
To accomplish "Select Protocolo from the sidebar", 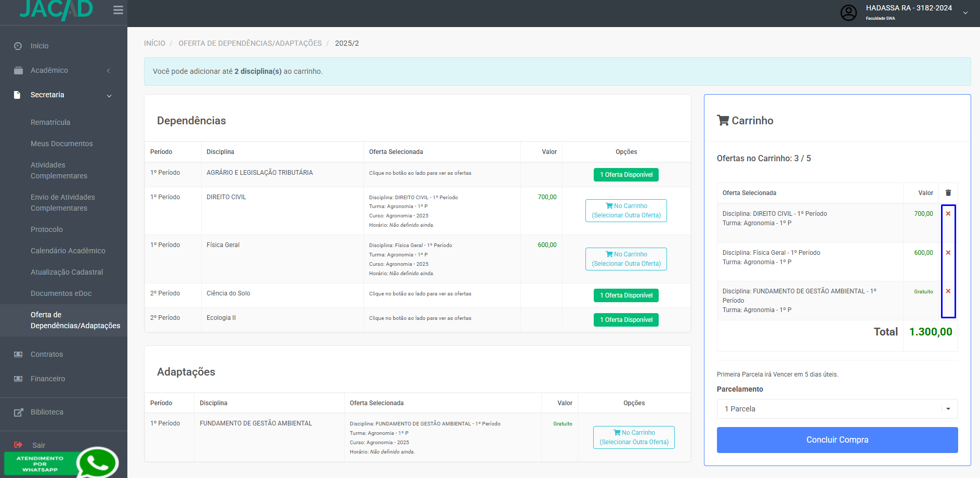I will click(47, 229).
